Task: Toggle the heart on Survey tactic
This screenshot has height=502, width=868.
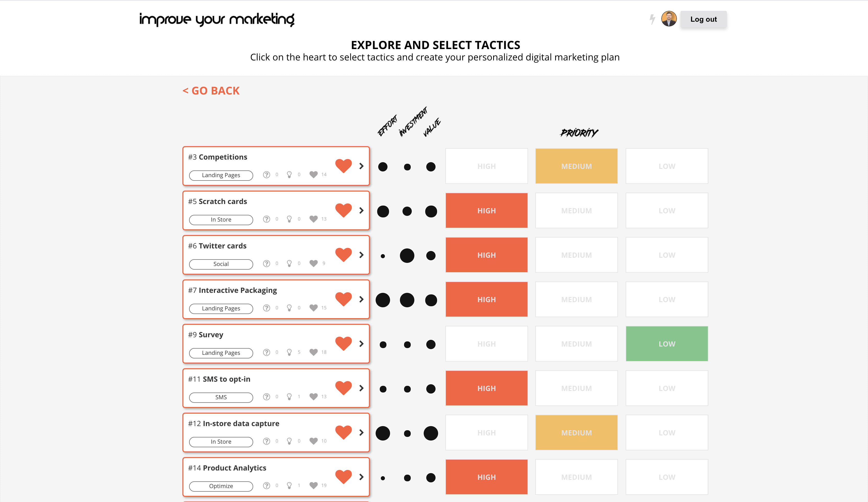Action: 343,343
